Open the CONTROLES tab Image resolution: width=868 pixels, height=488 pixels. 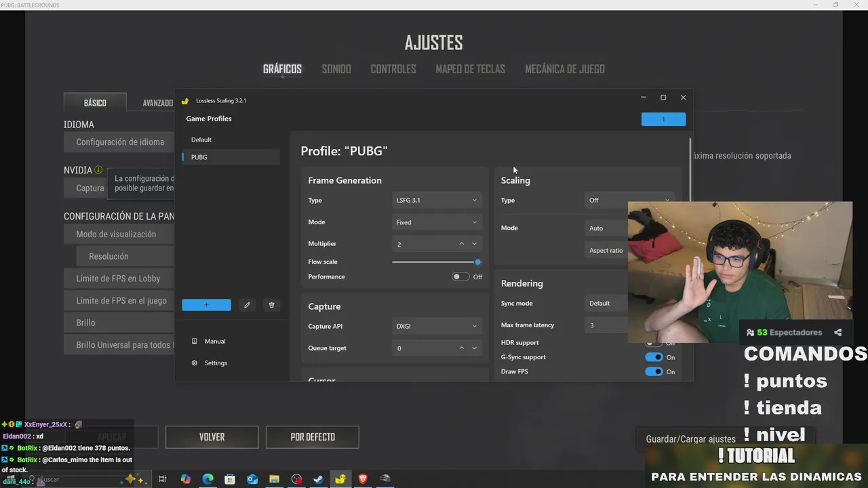pyautogui.click(x=393, y=69)
